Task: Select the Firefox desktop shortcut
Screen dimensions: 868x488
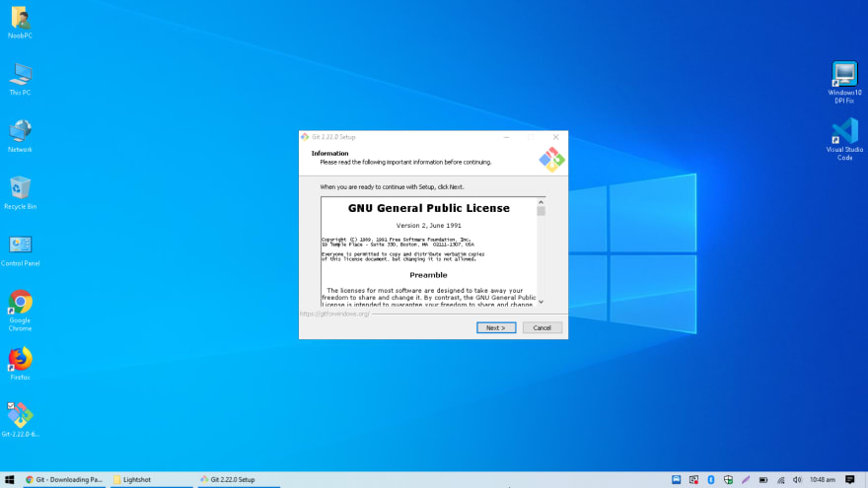Action: click(20, 364)
